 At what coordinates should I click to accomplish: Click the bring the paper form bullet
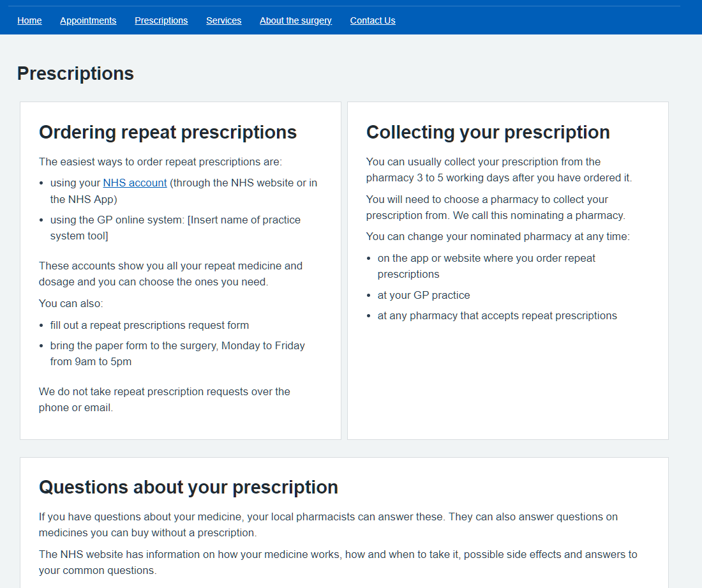177,354
